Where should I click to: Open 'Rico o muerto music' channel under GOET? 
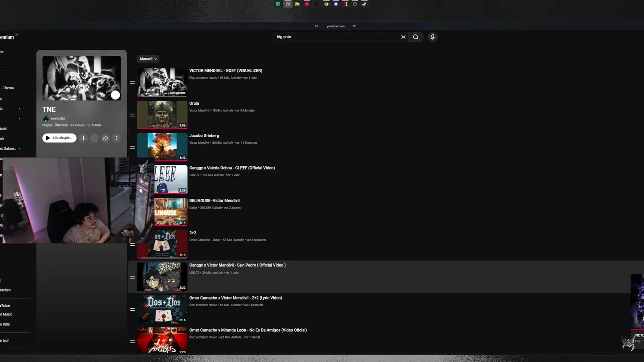[x=203, y=78]
